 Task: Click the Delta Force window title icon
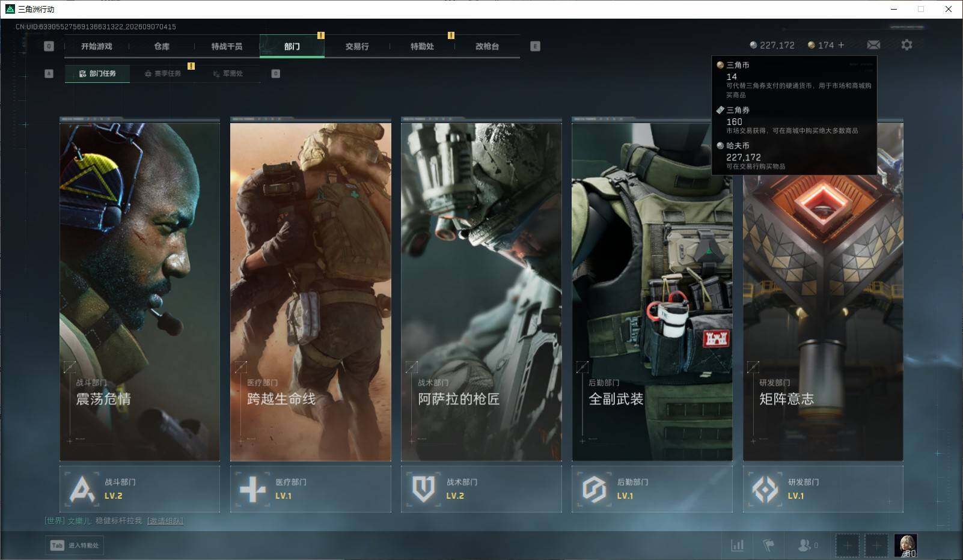10,9
